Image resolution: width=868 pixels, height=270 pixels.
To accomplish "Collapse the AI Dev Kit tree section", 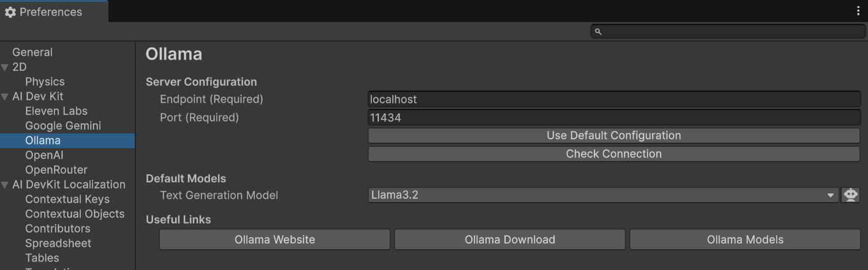I will pos(5,97).
